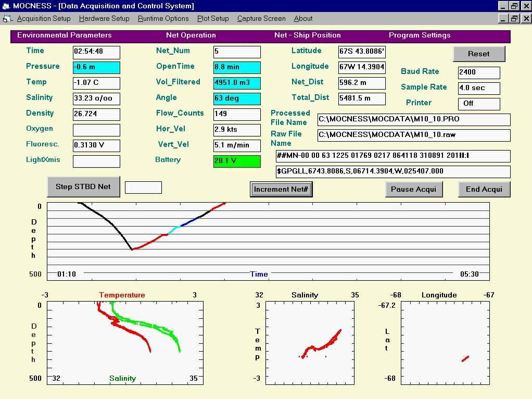Click the depth versus time plot

click(268, 241)
